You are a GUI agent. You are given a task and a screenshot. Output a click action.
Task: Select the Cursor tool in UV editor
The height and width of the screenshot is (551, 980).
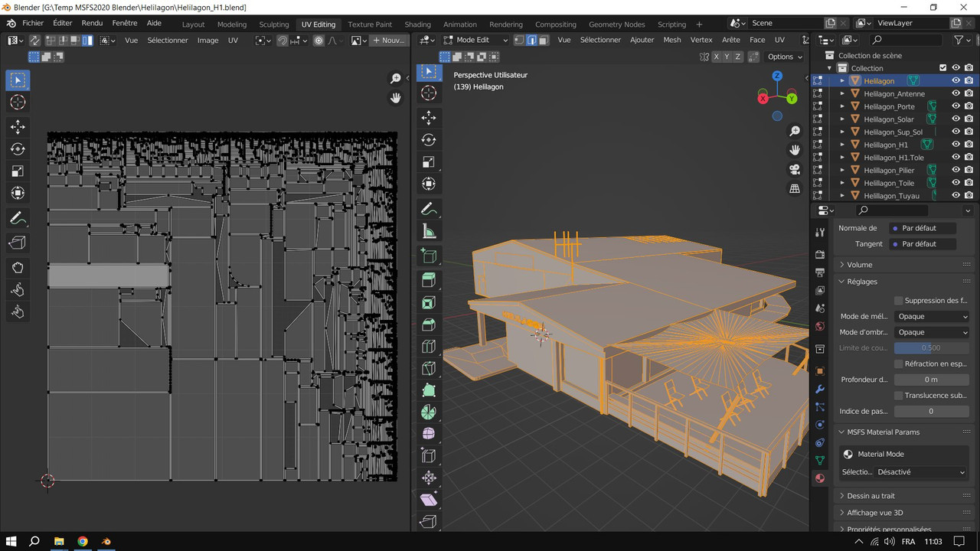pos(18,103)
